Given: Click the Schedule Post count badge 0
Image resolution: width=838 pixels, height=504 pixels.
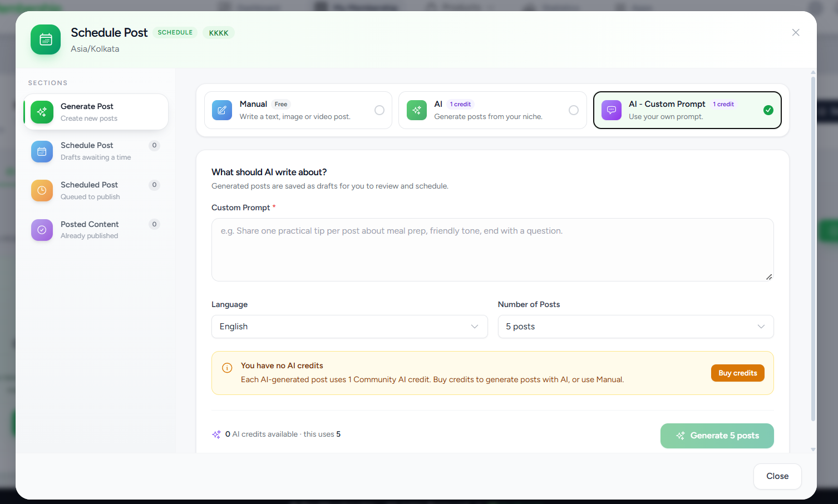Looking at the screenshot, I should tap(155, 145).
